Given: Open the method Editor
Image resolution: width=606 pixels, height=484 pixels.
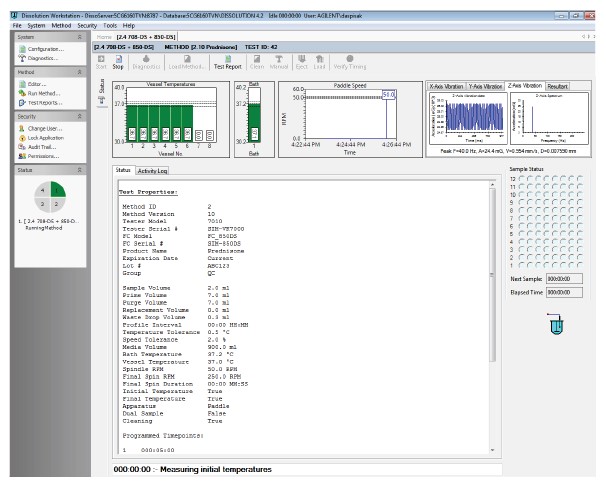Looking at the screenshot, I should click(x=32, y=84).
